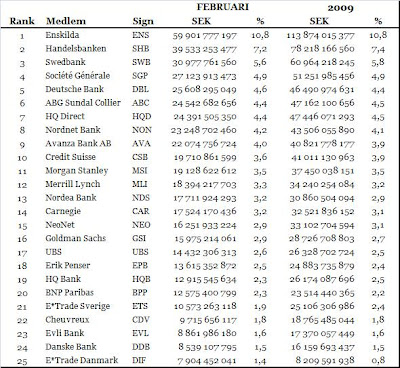Screen dimensions: 400x368
Task: Select Nordnet Bank's 2009 SEK amount
Action: 322,130
